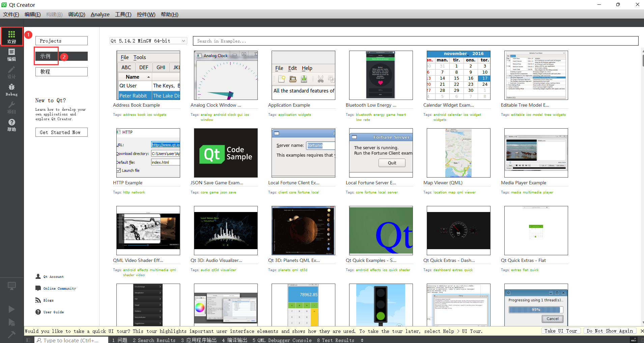This screenshot has width=644, height=343.
Task: Open the Editable Tree Model example thumbnail
Action: 536,75
